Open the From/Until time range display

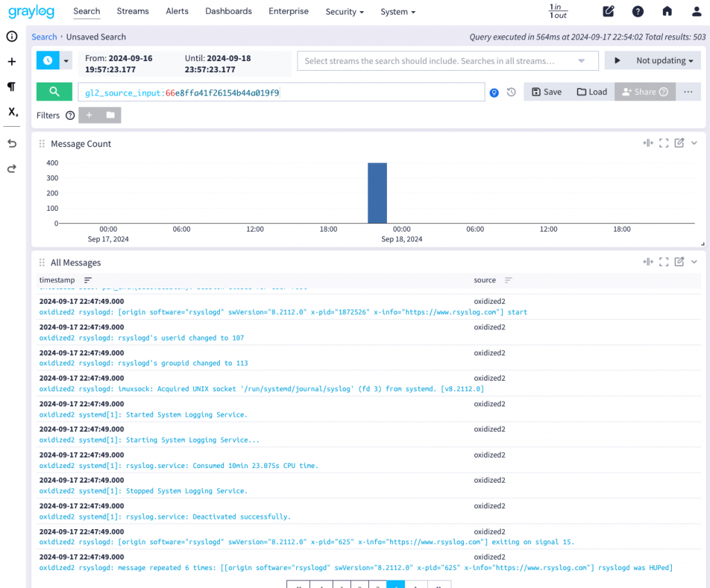tap(185, 63)
